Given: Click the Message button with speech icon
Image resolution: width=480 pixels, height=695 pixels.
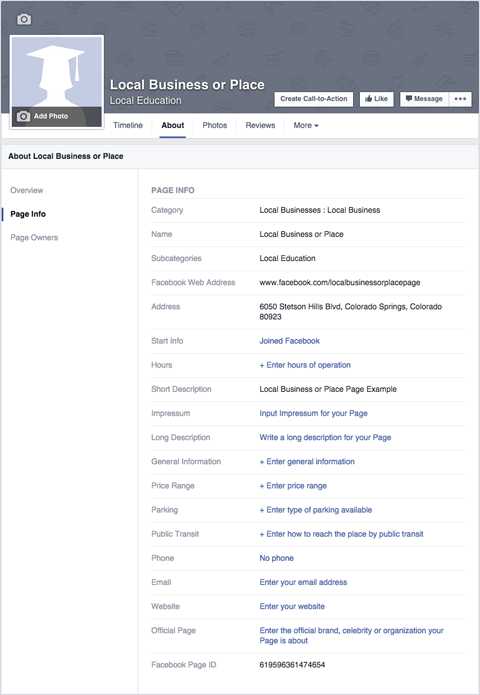Looking at the screenshot, I should click(x=424, y=99).
